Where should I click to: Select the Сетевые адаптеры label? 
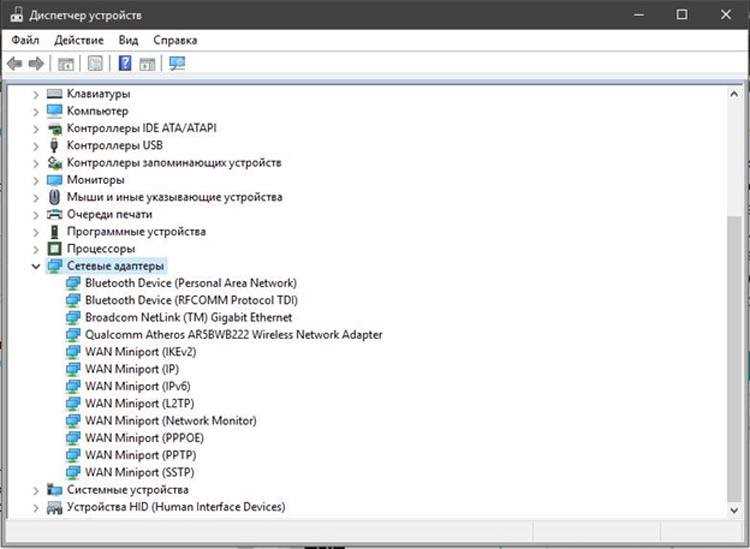tap(115, 266)
